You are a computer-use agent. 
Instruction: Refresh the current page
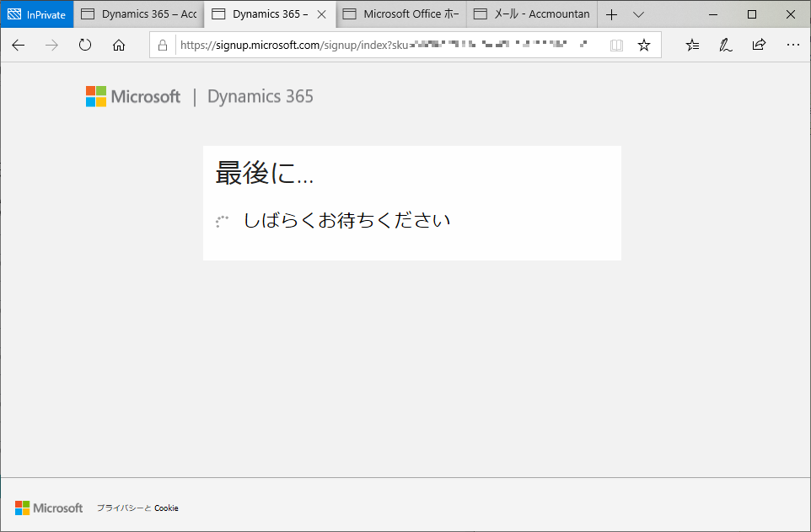click(x=85, y=46)
